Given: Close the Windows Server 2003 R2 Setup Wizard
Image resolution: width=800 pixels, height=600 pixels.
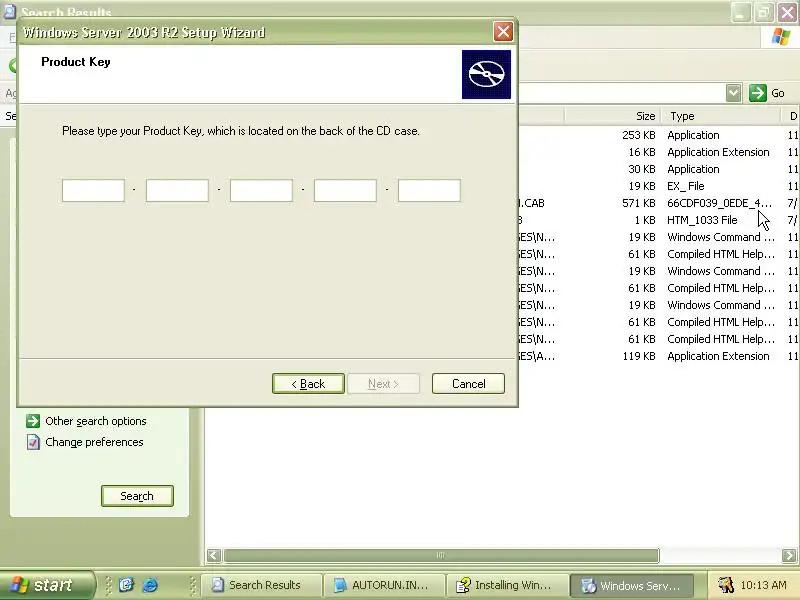Looking at the screenshot, I should [503, 32].
